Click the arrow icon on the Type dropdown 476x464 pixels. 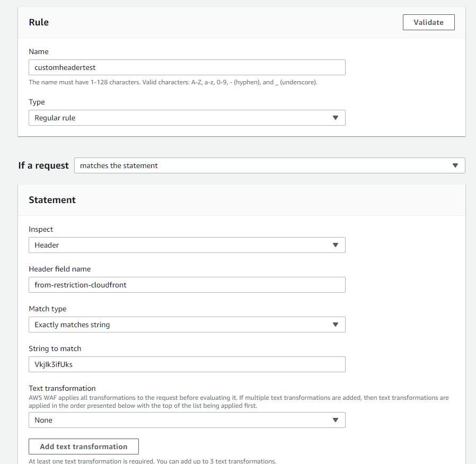335,118
